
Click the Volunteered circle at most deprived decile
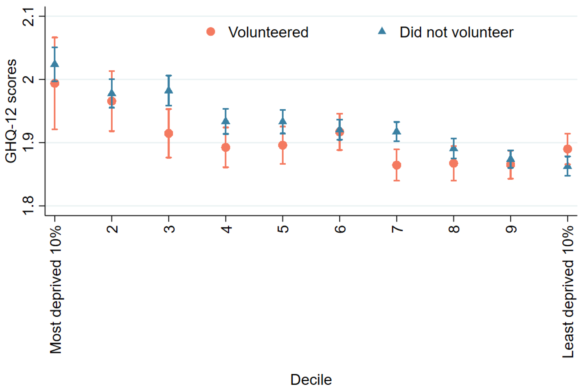click(55, 84)
